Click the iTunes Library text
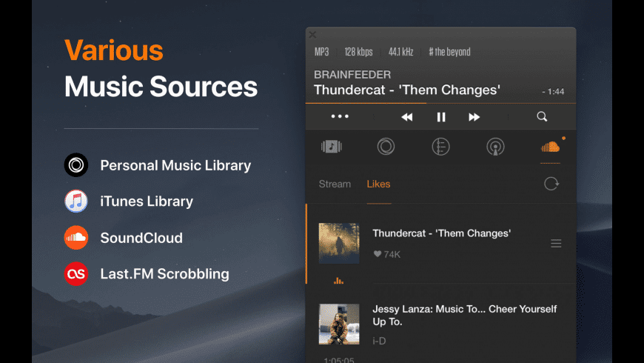Screen dimensions: 644x363 point(147,202)
